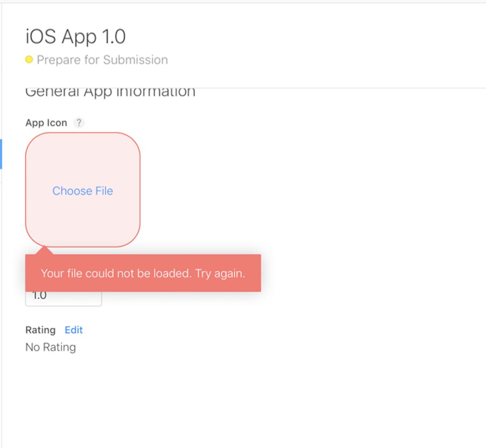Open the Rating editor via Edit link

pyautogui.click(x=74, y=330)
